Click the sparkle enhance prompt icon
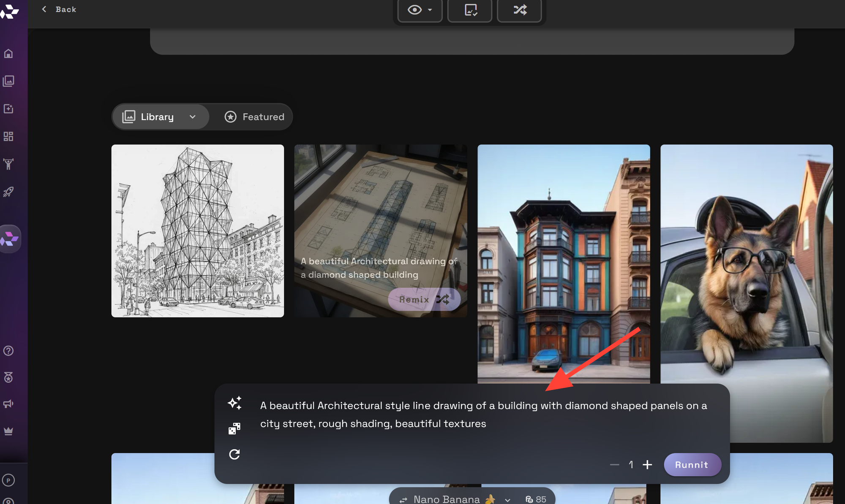Screen dimensions: 845x504 click(234, 403)
